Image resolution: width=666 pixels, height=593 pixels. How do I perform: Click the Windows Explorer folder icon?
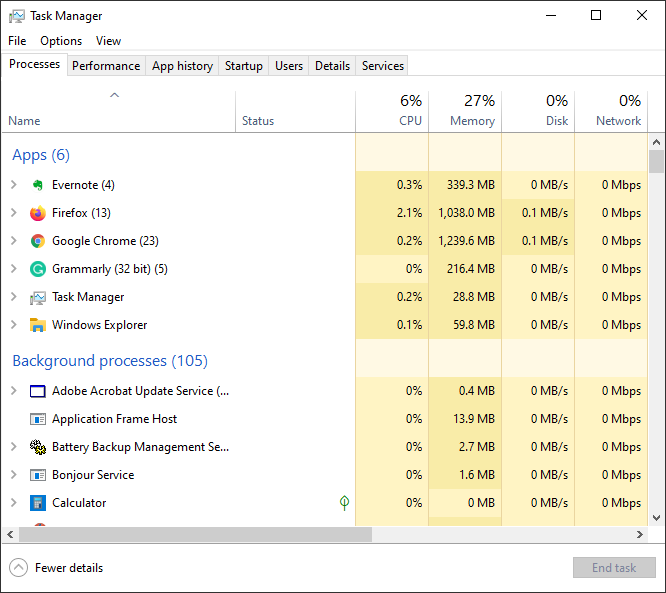38,325
